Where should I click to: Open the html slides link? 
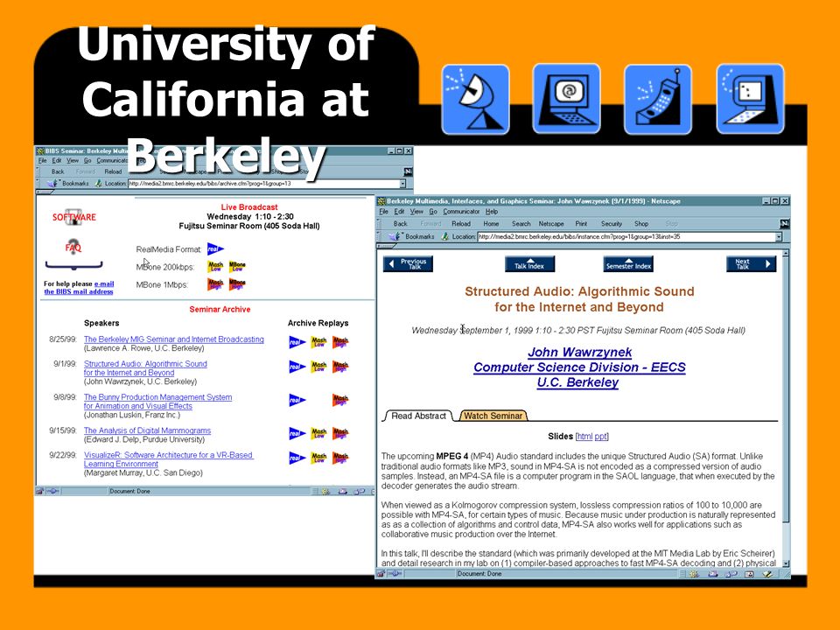[x=584, y=437]
